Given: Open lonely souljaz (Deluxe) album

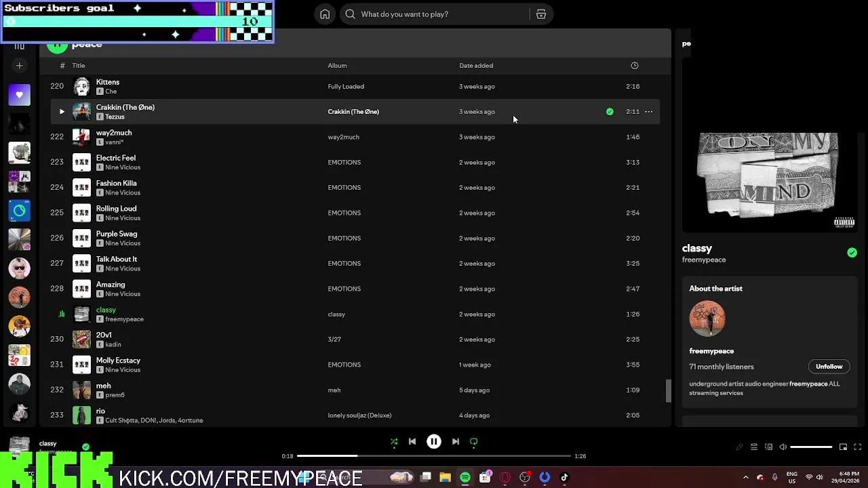Looking at the screenshot, I should (x=359, y=415).
